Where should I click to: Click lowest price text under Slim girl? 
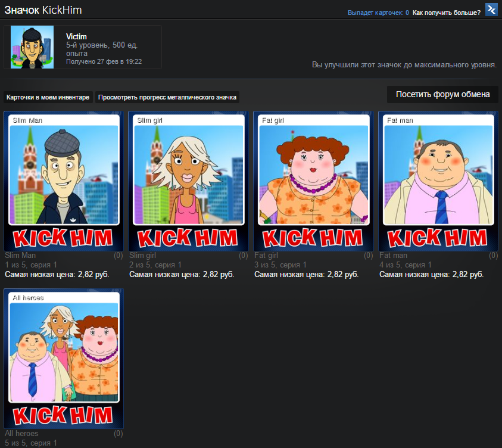pyautogui.click(x=182, y=275)
